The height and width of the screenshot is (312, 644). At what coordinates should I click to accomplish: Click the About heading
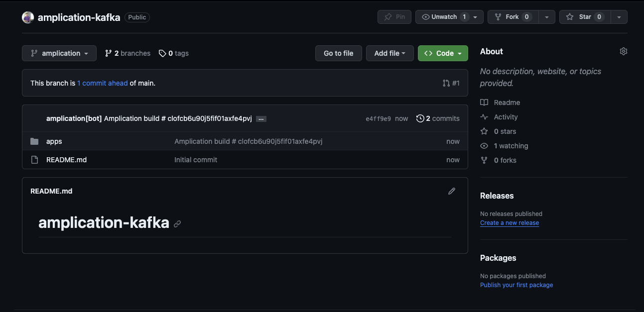point(492,51)
